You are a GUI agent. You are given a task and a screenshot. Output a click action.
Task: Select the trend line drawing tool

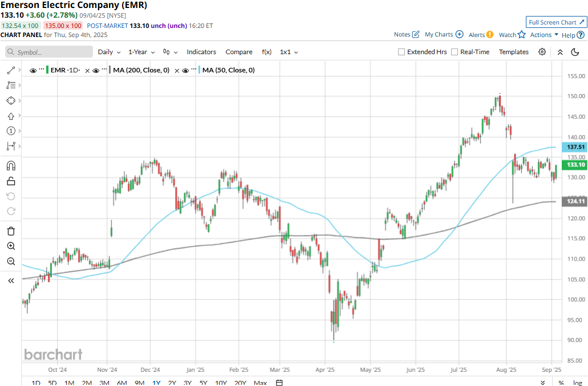pos(11,70)
